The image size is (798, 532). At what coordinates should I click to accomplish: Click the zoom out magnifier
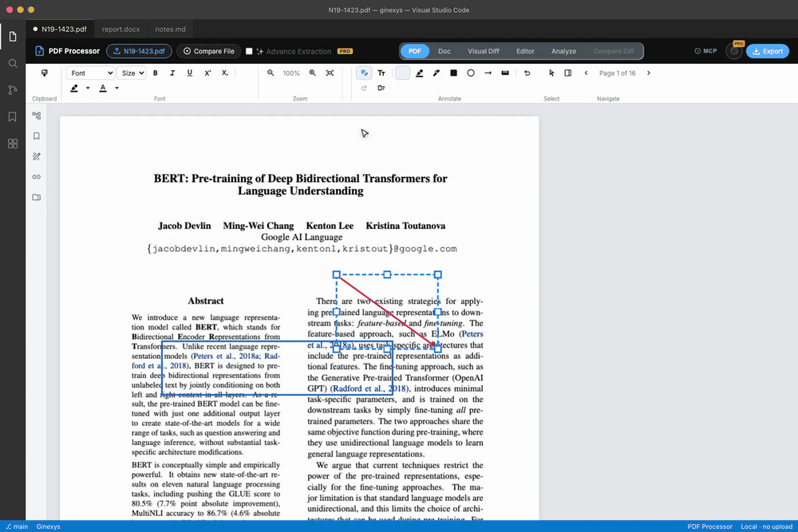(x=271, y=73)
